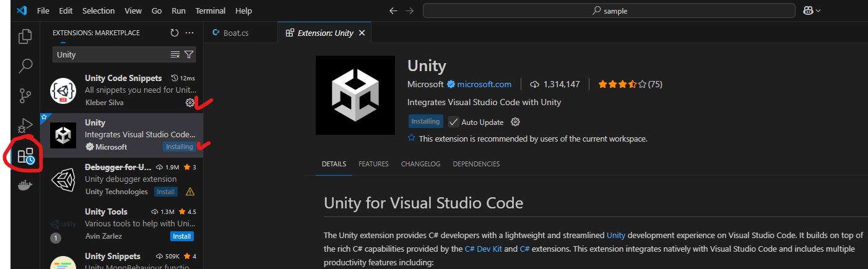Click Visual Studio Code logo in title bar
The height and width of the screenshot is (269, 868).
click(22, 11)
